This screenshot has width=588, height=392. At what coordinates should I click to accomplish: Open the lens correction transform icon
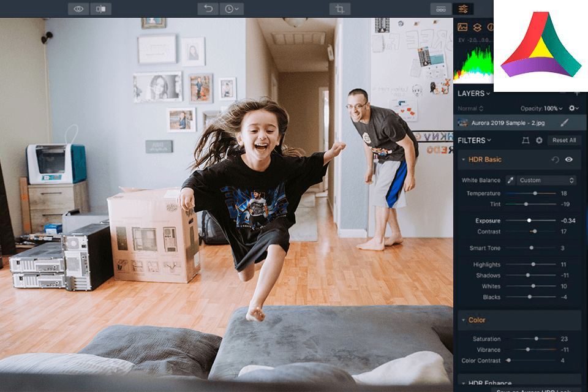526,140
